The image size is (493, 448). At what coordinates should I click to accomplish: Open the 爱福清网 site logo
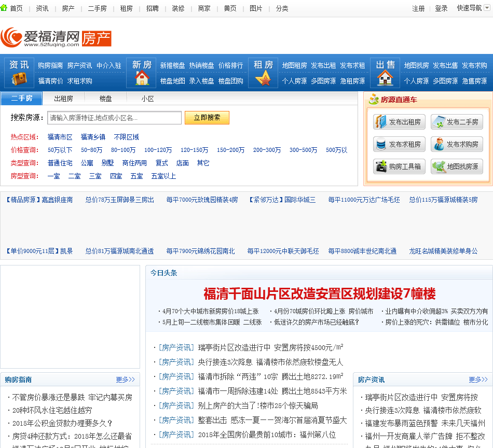(x=56, y=38)
